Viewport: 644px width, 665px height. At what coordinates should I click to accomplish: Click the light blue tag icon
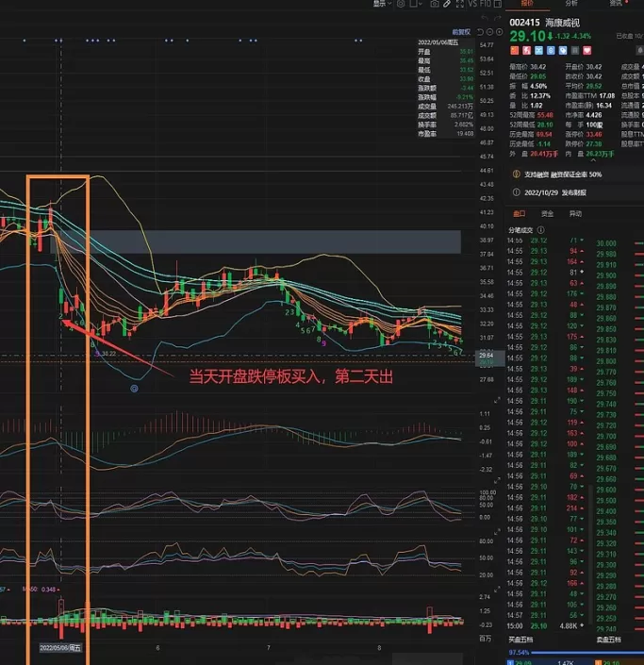(538, 51)
